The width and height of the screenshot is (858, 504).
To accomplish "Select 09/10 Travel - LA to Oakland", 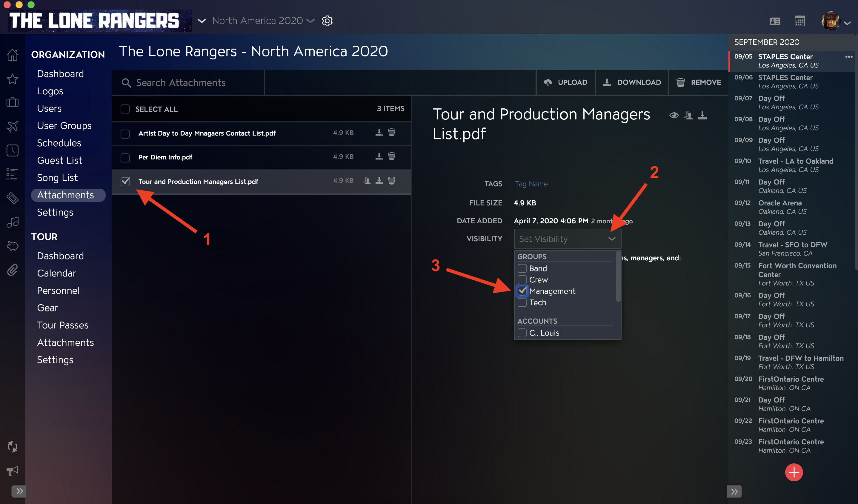I will click(x=791, y=165).
